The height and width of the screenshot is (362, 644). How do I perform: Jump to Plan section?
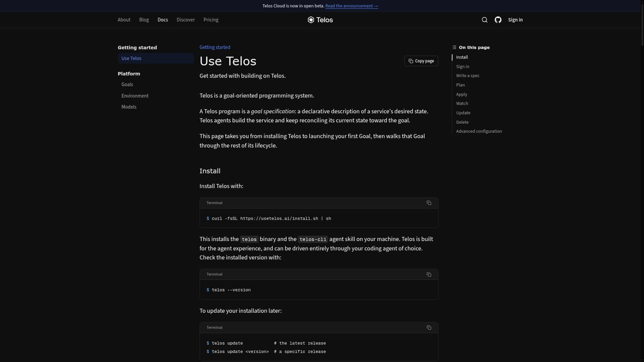pos(460,85)
